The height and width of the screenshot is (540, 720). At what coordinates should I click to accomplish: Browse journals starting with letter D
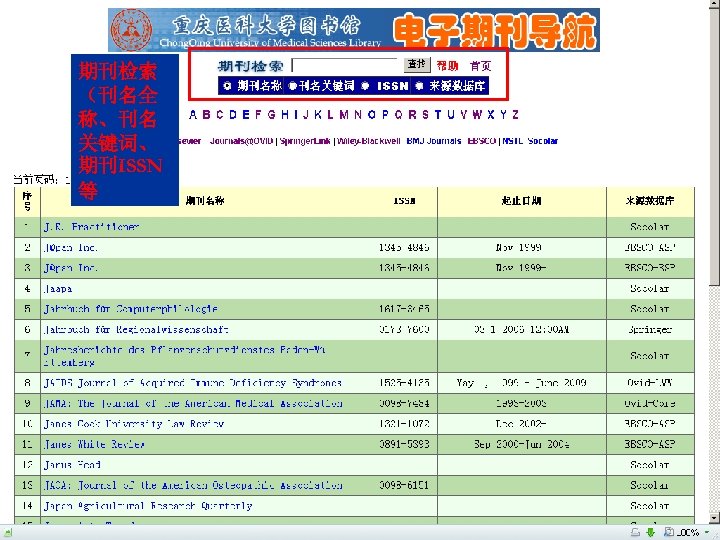coord(233,115)
